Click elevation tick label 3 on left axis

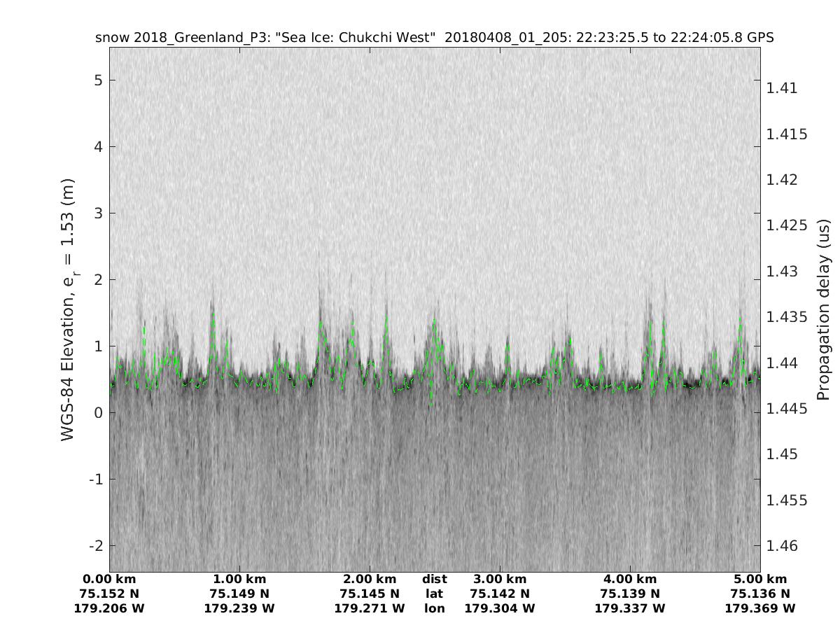pos(99,213)
